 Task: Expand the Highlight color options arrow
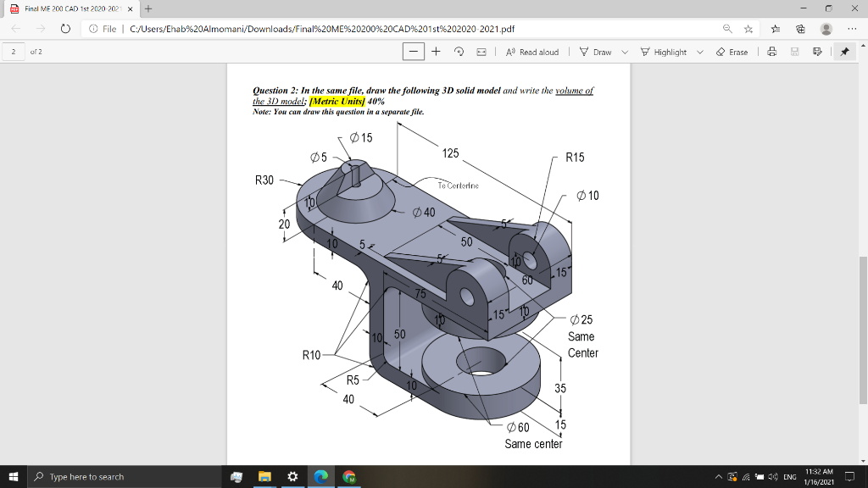[x=700, y=52]
